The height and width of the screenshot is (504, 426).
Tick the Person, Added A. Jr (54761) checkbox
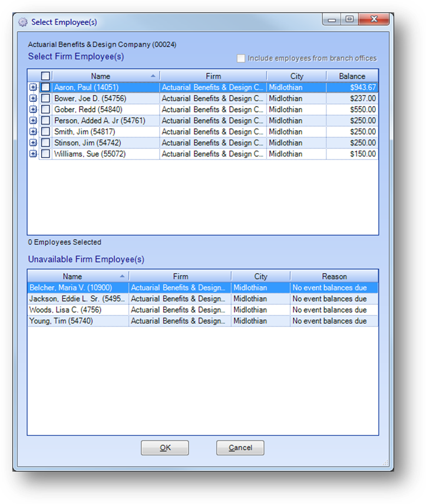[x=45, y=121]
